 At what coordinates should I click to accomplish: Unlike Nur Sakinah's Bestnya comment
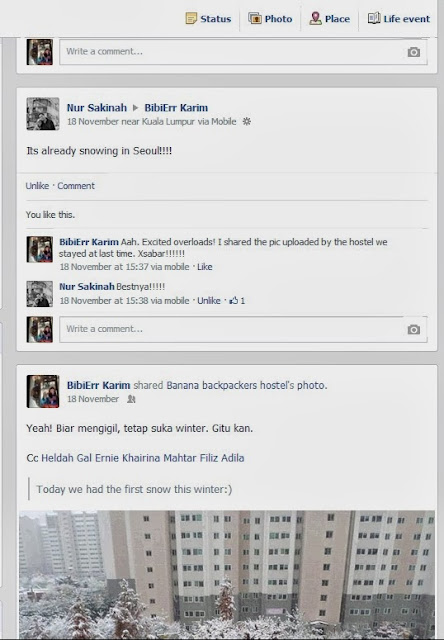pos(209,301)
